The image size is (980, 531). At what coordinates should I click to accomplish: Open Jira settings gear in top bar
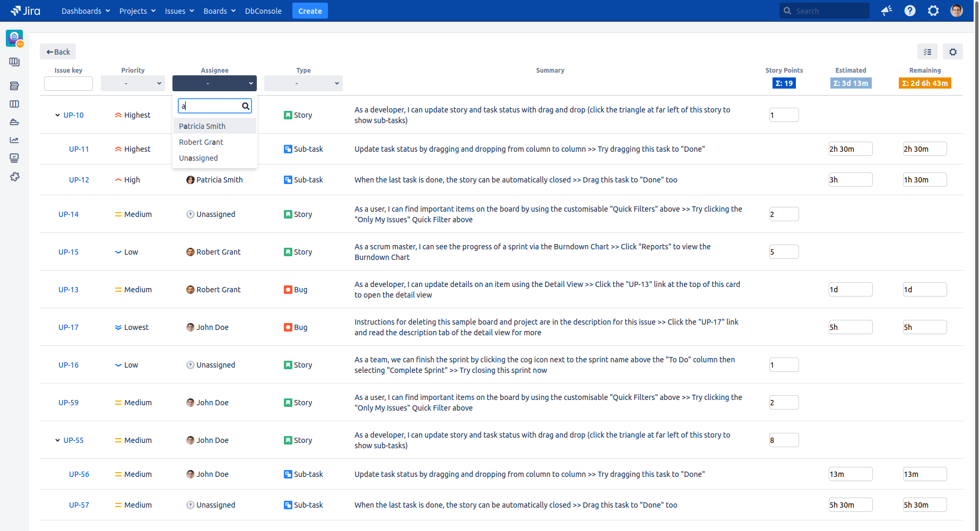click(x=933, y=11)
